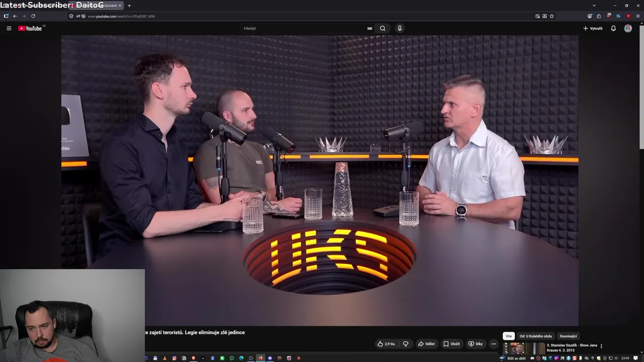Click the browser forward arrow
Viewport: 644px width, 362px height.
[24, 16]
